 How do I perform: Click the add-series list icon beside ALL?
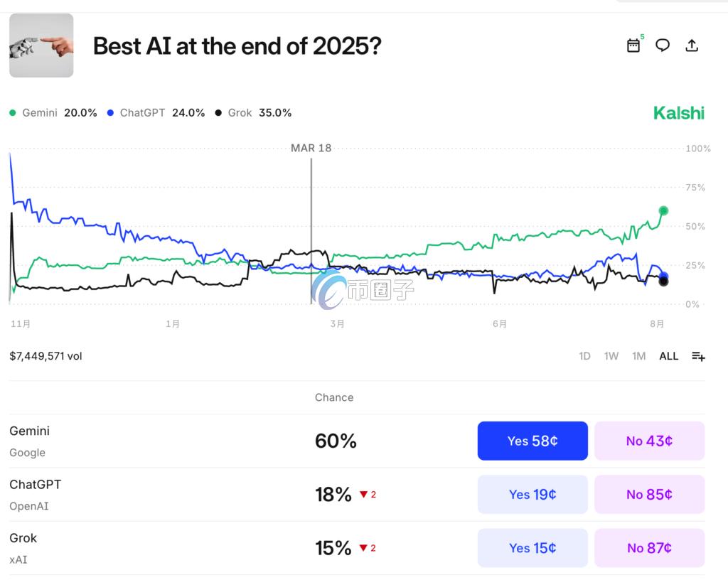tap(698, 356)
